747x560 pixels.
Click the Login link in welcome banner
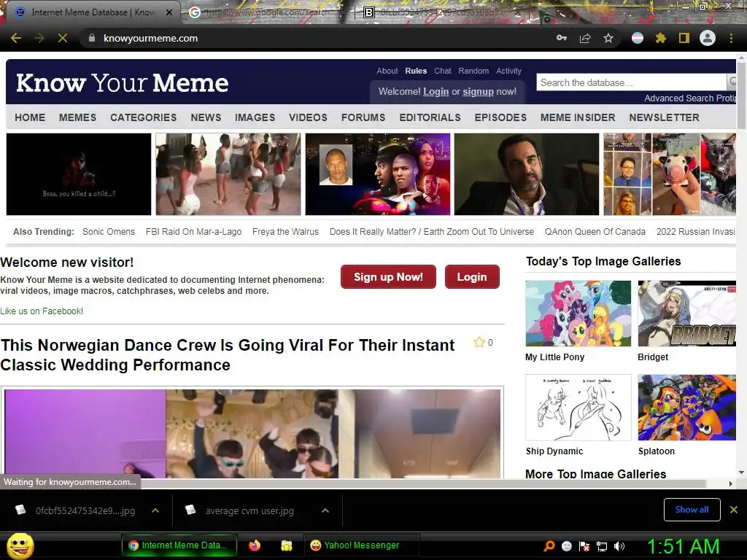click(x=436, y=91)
